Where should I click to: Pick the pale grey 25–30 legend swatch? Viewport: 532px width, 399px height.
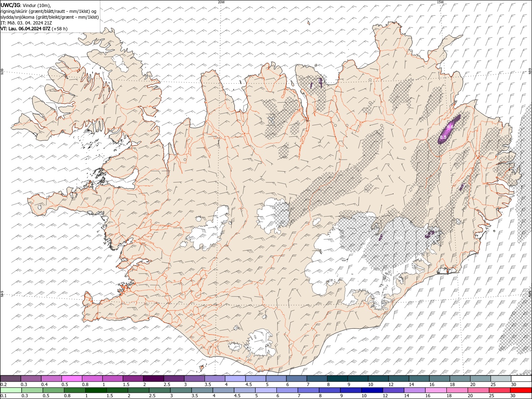501,379
